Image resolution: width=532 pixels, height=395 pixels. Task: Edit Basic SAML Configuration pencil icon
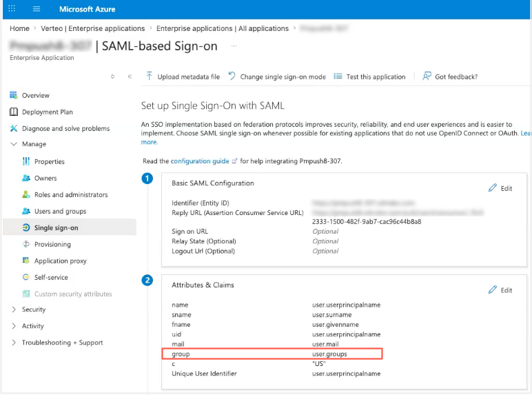click(x=493, y=188)
